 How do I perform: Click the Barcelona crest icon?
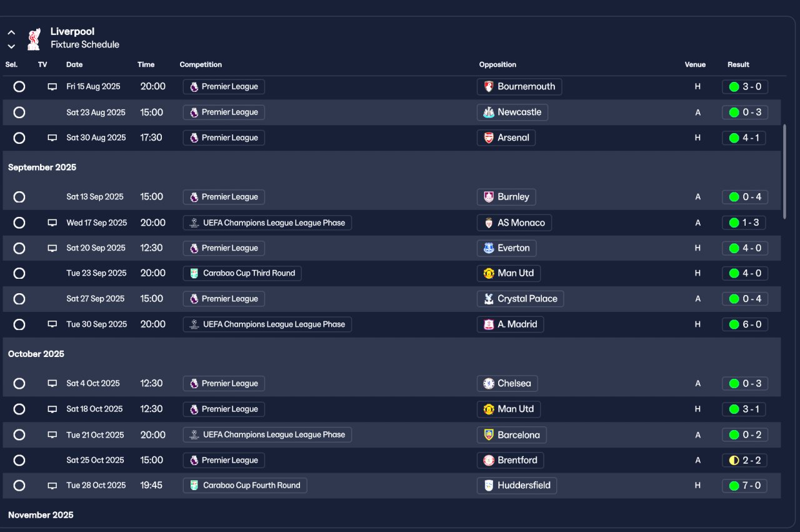489,435
